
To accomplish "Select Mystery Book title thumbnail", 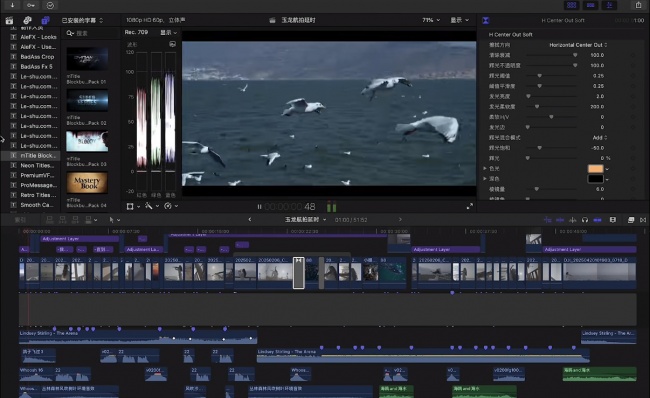I will (x=87, y=183).
